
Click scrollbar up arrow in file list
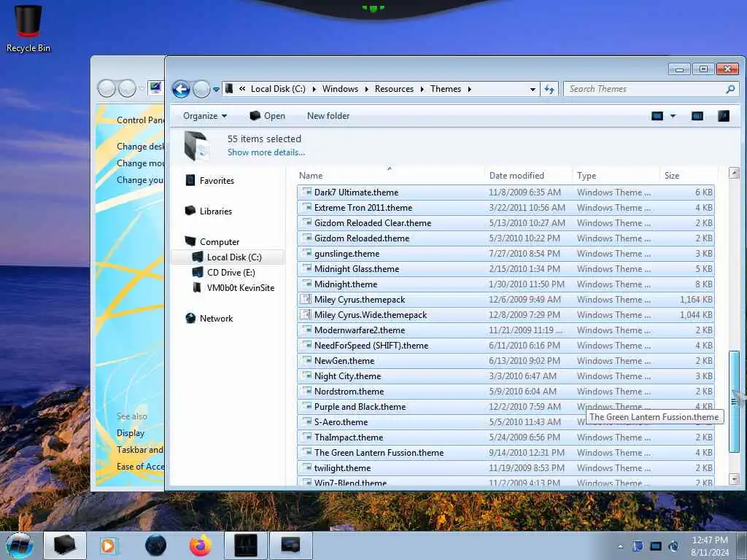[734, 173]
